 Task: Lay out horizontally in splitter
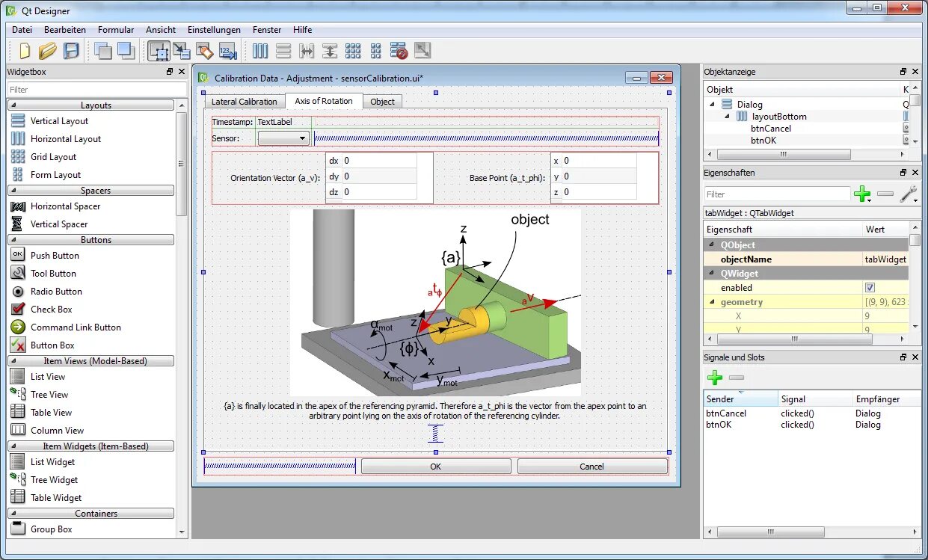pyautogui.click(x=307, y=51)
